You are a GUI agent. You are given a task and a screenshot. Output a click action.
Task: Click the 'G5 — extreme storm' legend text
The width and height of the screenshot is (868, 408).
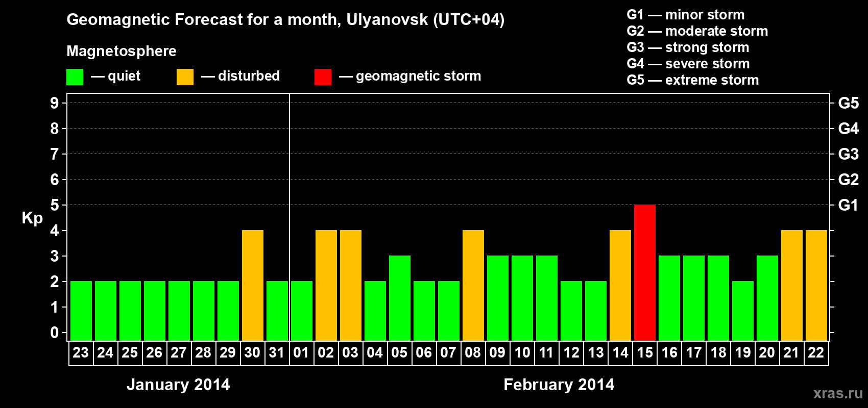pos(693,80)
